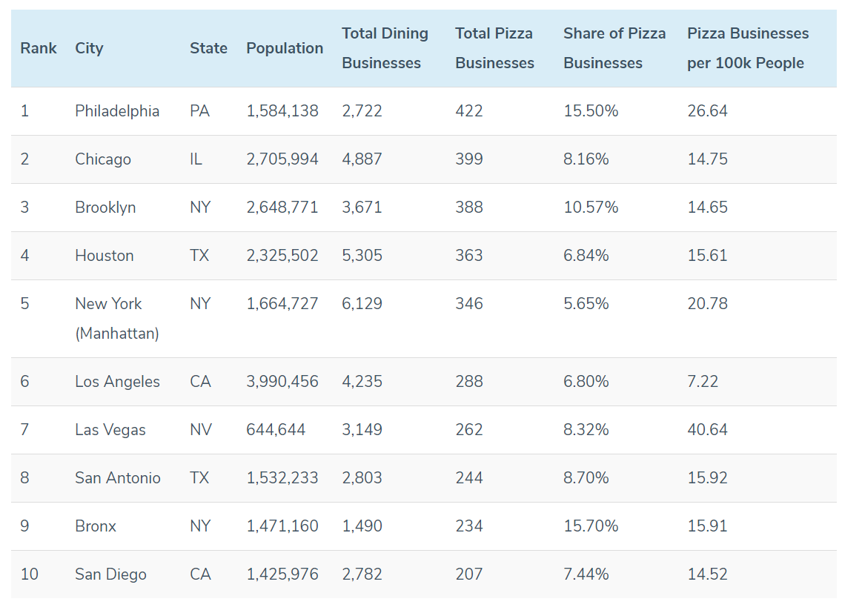Select the Houston city cell
The image size is (842, 616).
point(105,256)
